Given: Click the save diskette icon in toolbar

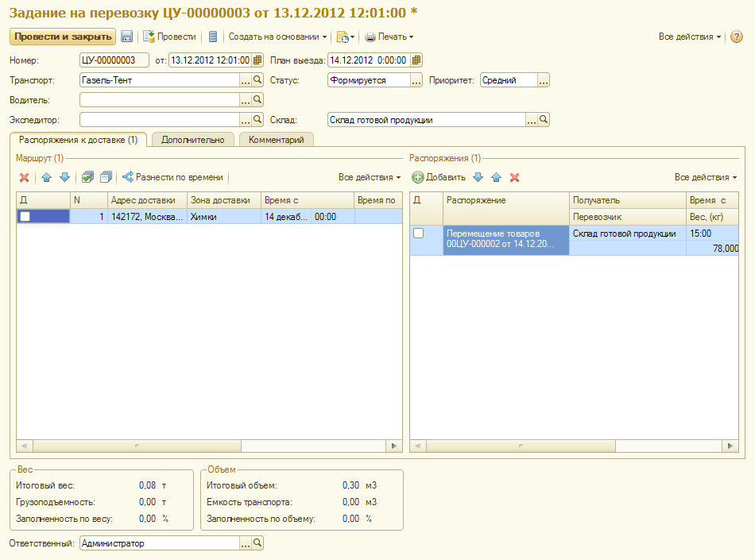Looking at the screenshot, I should pyautogui.click(x=126, y=37).
